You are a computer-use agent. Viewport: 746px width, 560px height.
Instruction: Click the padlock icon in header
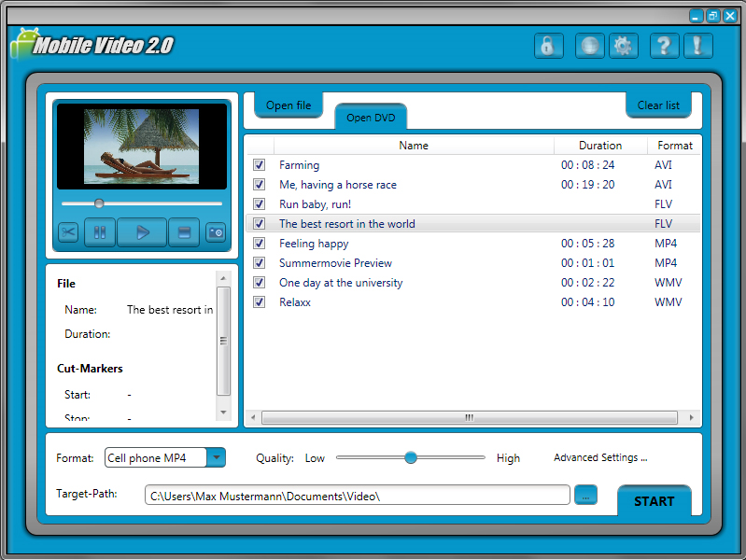(x=548, y=46)
